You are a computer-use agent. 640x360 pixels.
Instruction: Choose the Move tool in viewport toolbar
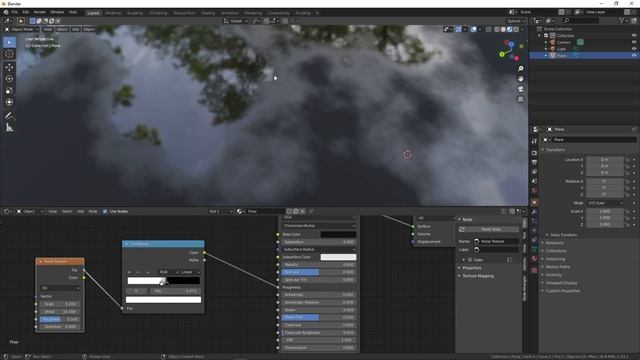9,67
